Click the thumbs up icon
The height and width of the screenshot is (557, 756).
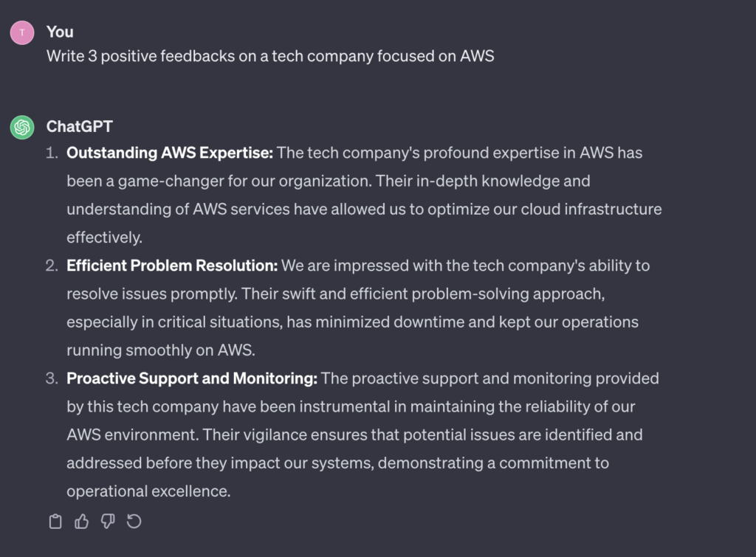point(81,522)
